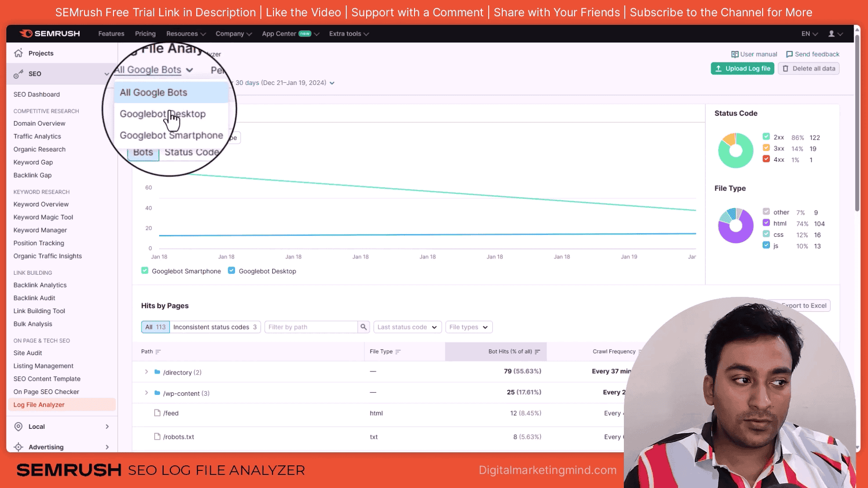
Task: Toggle Googlebot Smartphone visibility checkbox
Action: [144, 271]
